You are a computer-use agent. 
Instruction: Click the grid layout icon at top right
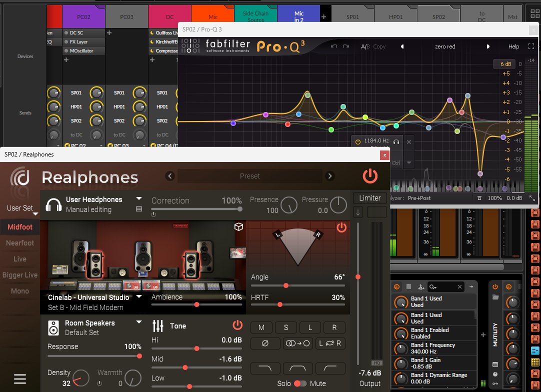click(x=535, y=13)
